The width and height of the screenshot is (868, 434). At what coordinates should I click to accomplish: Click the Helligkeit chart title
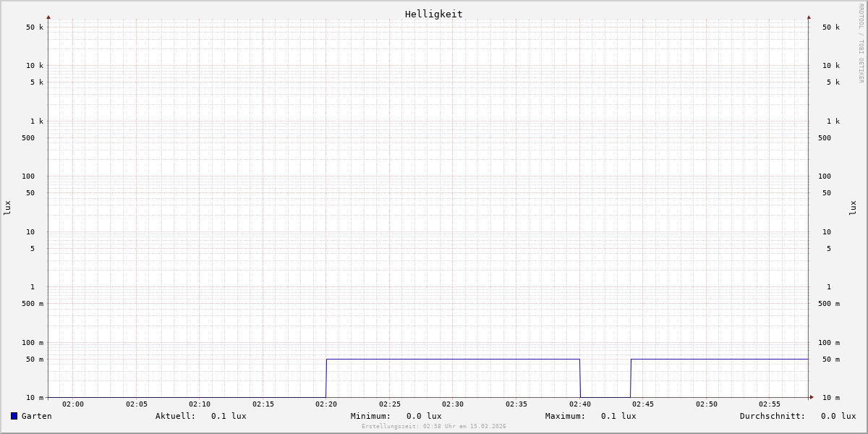click(x=434, y=14)
